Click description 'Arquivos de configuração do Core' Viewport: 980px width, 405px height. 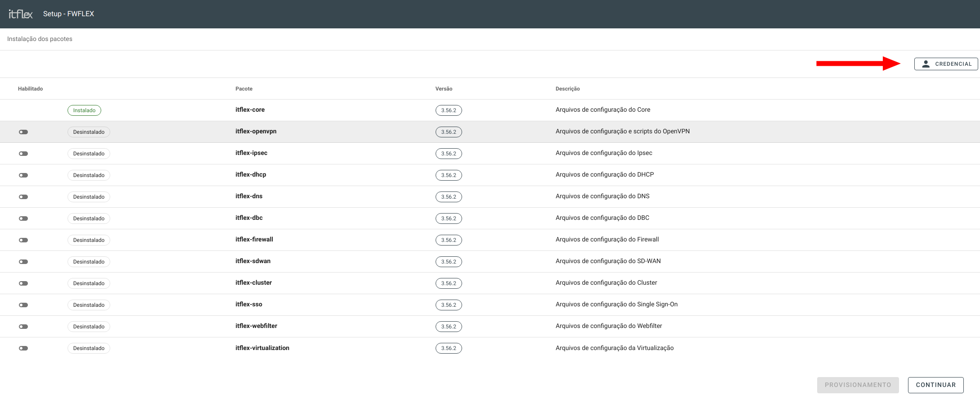603,109
